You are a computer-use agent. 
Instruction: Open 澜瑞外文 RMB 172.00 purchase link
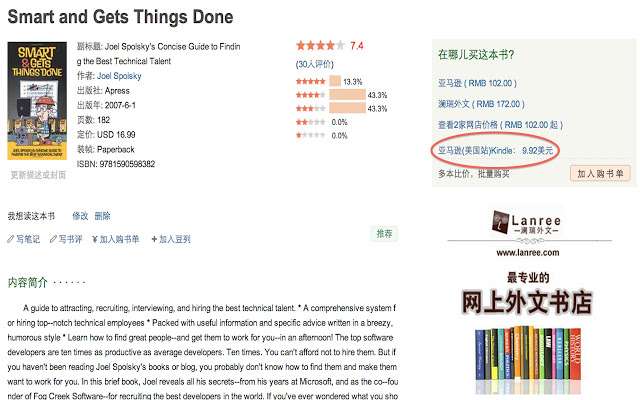click(481, 104)
